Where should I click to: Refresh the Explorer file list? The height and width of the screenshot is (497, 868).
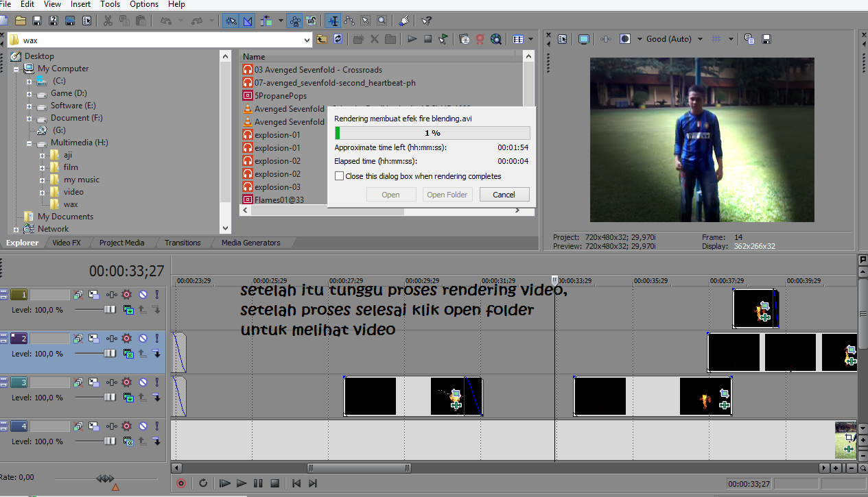[338, 39]
